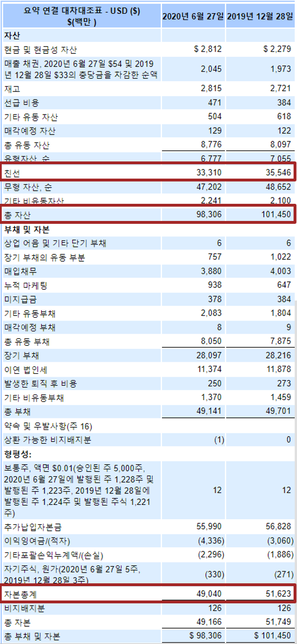Click the 총 유동 자산 row label

coord(27,145)
